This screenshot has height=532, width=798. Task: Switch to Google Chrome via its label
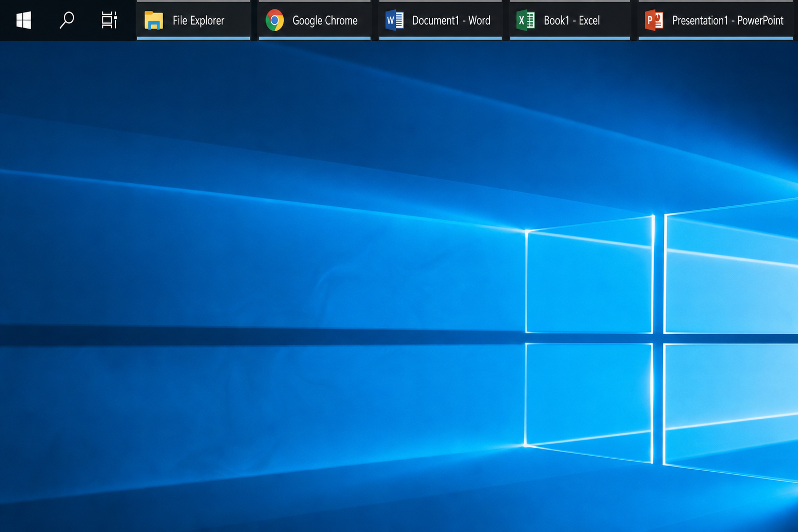(325, 21)
